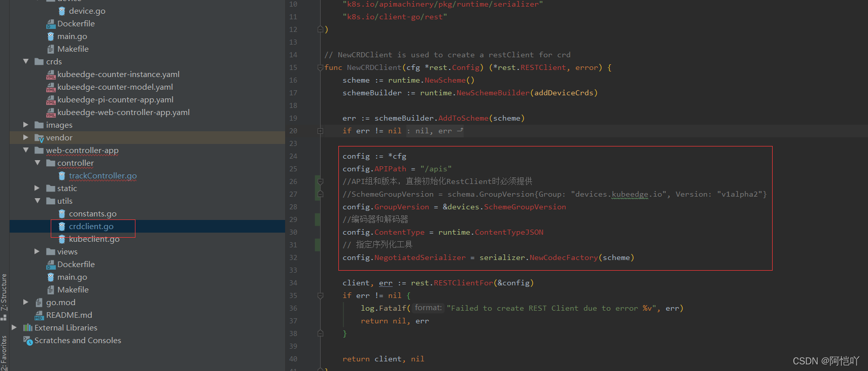Click the 'format:' parameter hint on line 36
868x371 pixels.
click(x=428, y=308)
